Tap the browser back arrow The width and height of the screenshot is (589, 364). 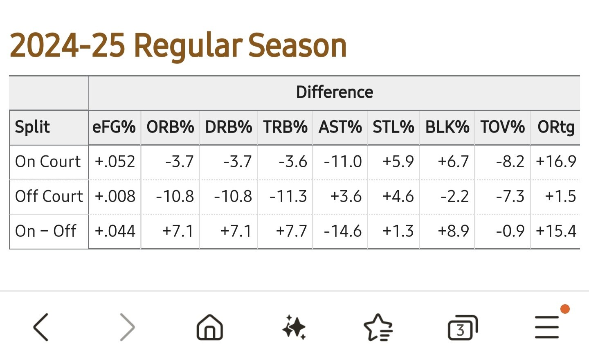coord(41,327)
